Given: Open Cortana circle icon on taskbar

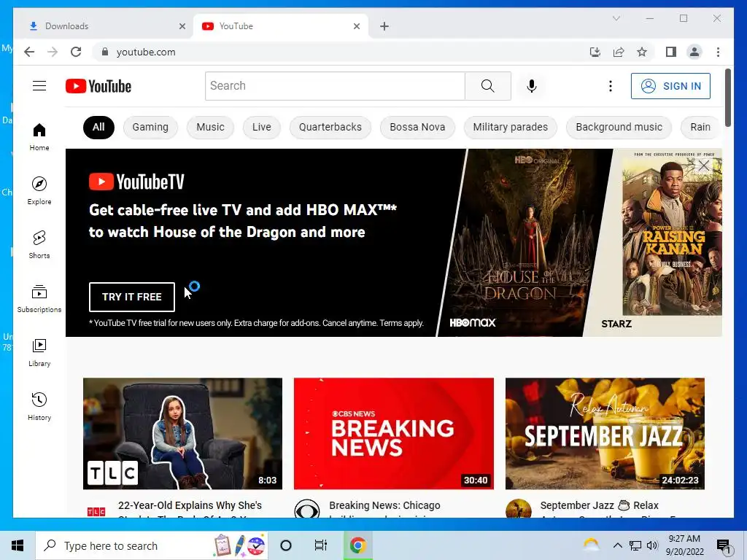Looking at the screenshot, I should pyautogui.click(x=286, y=545).
